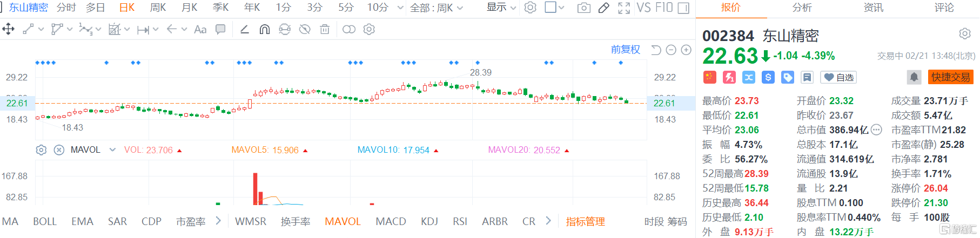Click the blue shuffle arrows icon
The image size is (980, 238).
tap(749, 77)
